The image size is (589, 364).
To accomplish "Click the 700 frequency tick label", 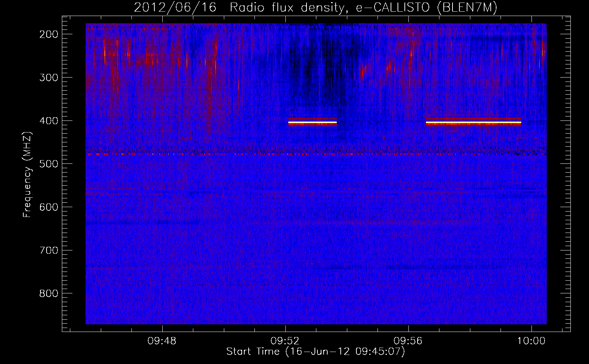I will pyautogui.click(x=49, y=250).
